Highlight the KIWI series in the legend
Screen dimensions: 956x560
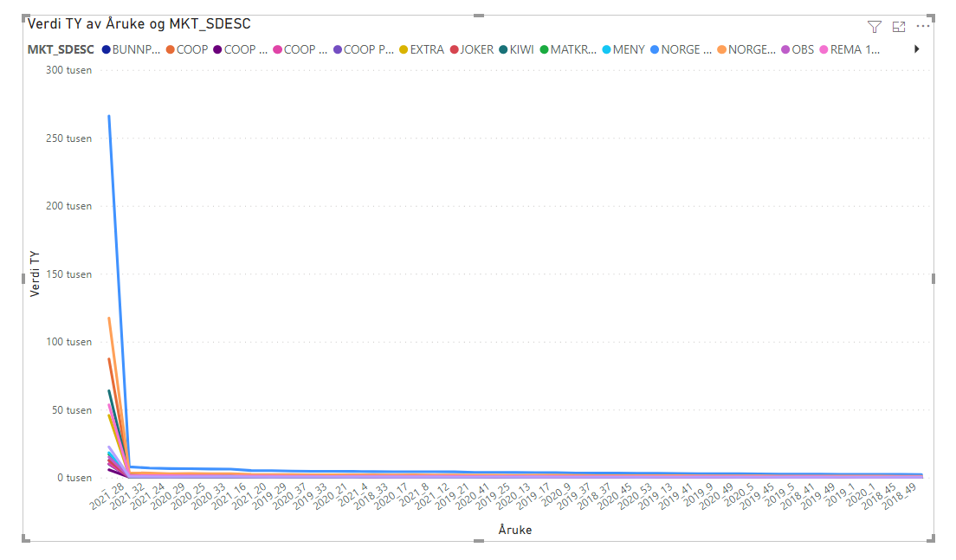click(516, 50)
